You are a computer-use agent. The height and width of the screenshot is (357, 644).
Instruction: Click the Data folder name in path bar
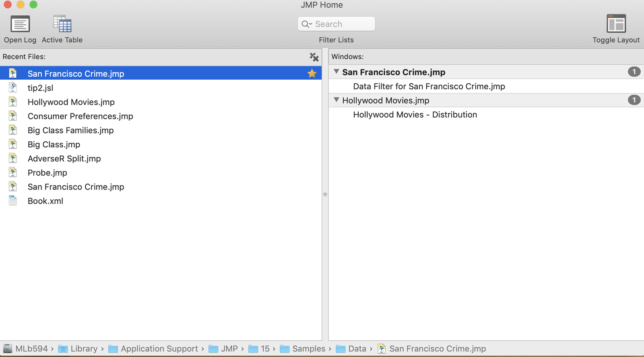357,349
